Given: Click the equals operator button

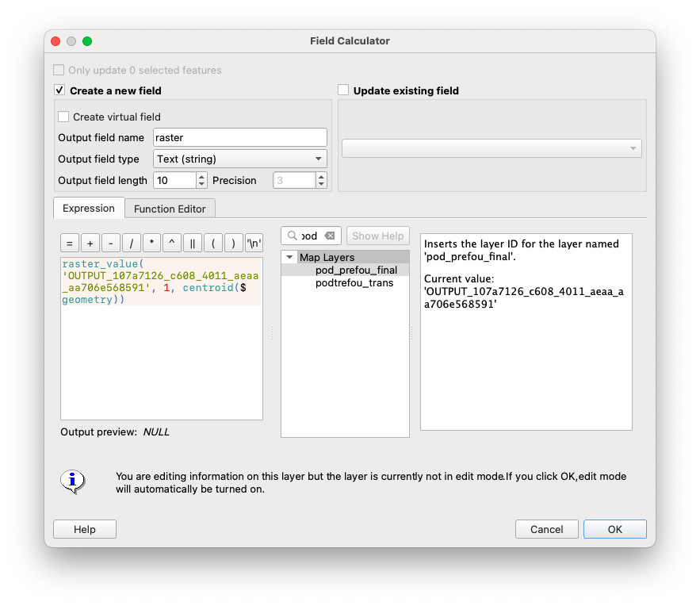Looking at the screenshot, I should (70, 244).
